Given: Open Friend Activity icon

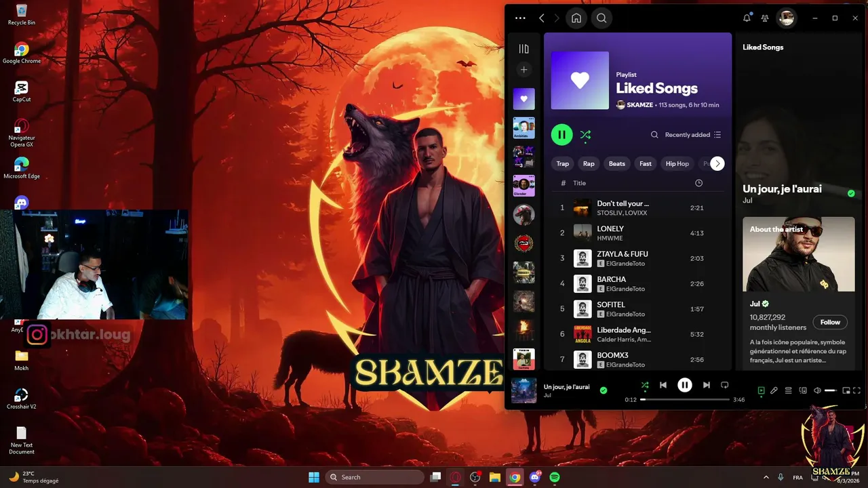Looking at the screenshot, I should (765, 18).
